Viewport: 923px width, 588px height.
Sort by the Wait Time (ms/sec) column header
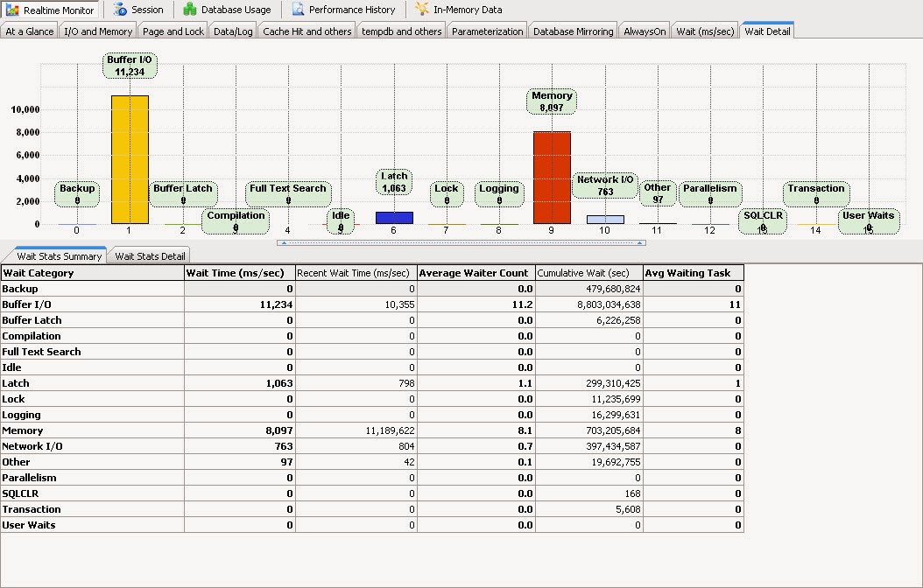pos(237,272)
